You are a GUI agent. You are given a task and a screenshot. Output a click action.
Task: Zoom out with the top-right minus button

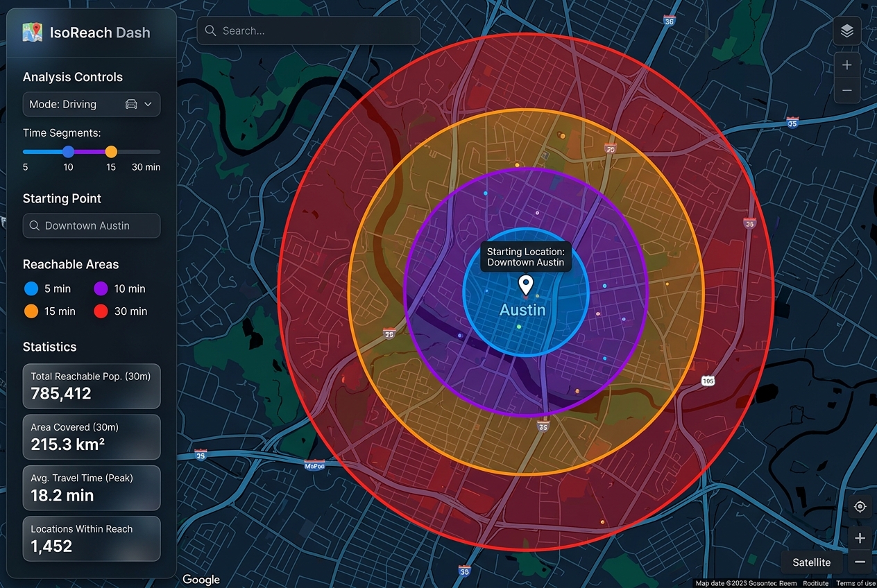click(846, 90)
